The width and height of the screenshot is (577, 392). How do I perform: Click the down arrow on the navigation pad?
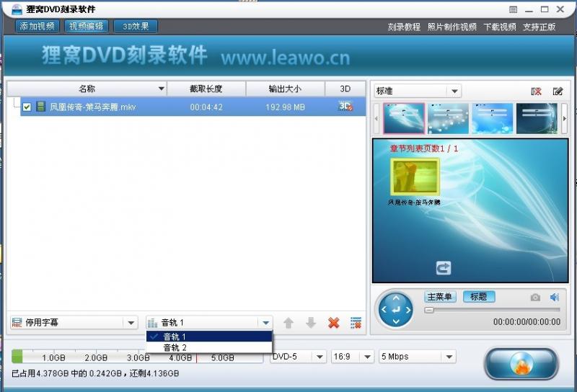pos(396,322)
